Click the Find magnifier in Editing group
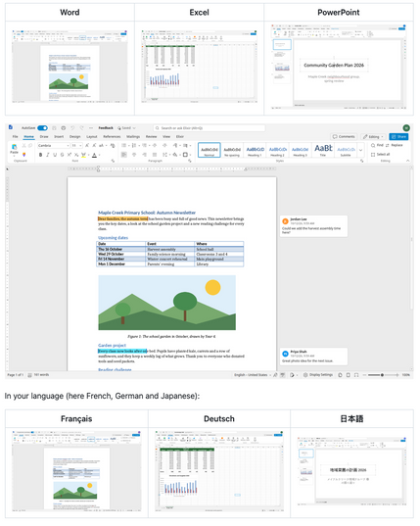Image resolution: width=420 pixels, height=526 pixels. pos(373,145)
